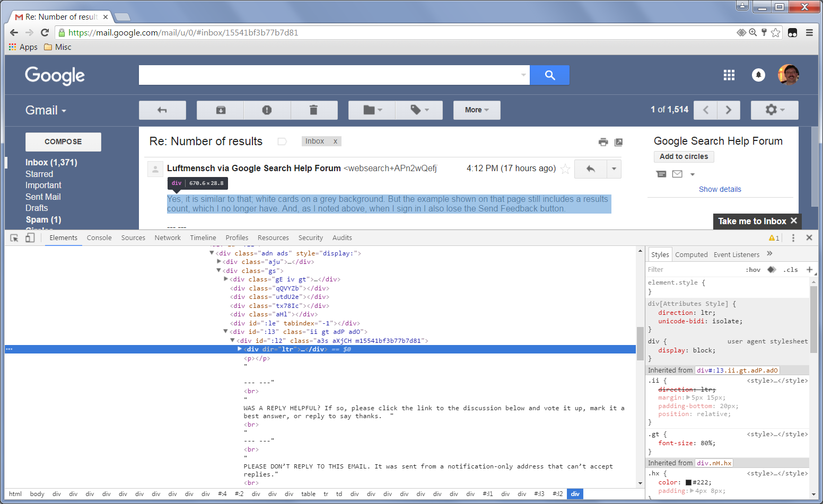Expand div class="aju" node
823x504 pixels.
pyautogui.click(x=219, y=262)
